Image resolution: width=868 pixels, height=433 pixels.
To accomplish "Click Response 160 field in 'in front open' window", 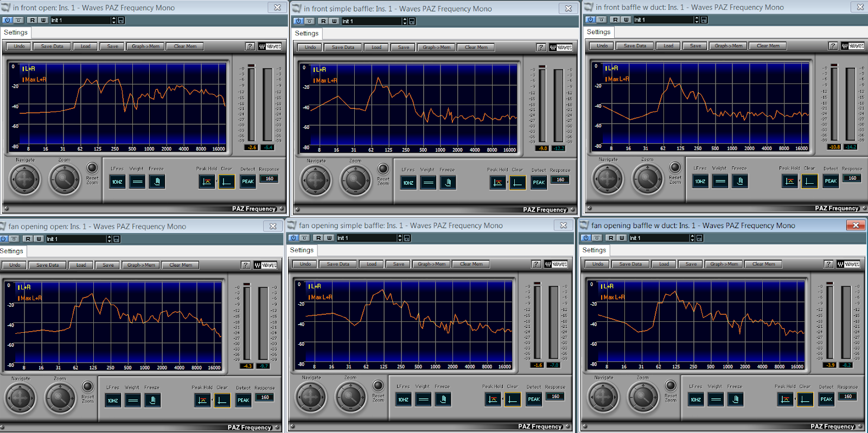I will [x=270, y=179].
